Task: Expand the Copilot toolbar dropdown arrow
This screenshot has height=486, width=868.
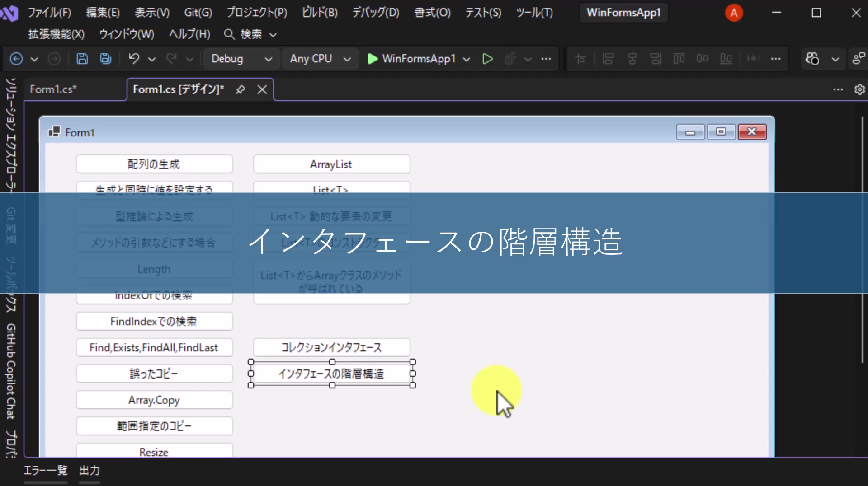Action: point(835,59)
